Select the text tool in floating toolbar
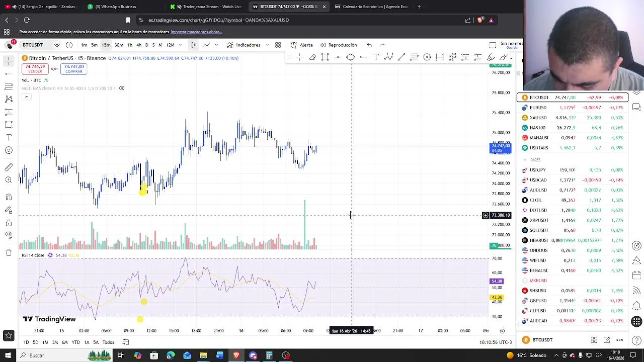 [x=376, y=57]
